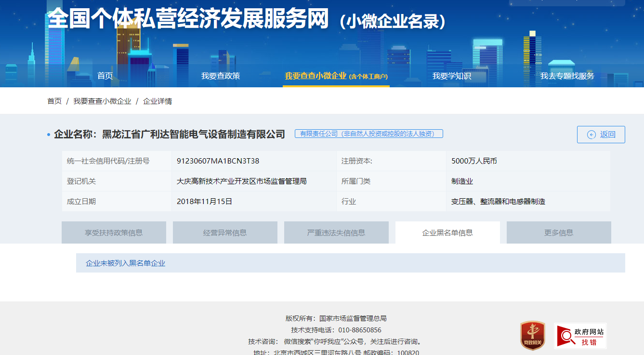Click 我要查查小微企业 breadcrumb link
The image size is (644, 355).
[x=102, y=101]
